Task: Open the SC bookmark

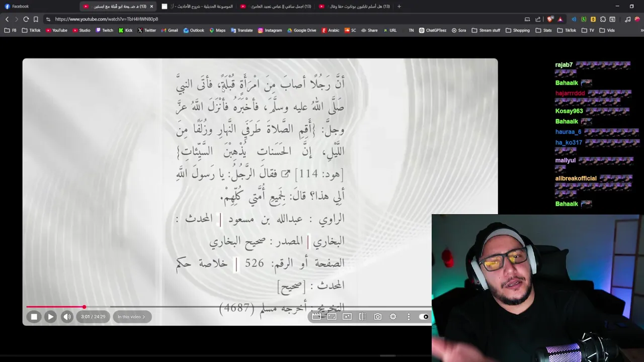Action: 350,30
